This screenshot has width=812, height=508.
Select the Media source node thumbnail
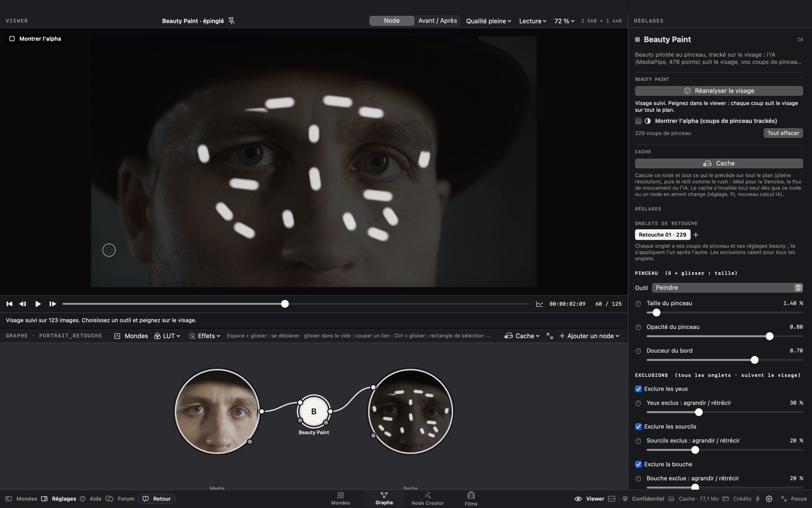point(217,411)
